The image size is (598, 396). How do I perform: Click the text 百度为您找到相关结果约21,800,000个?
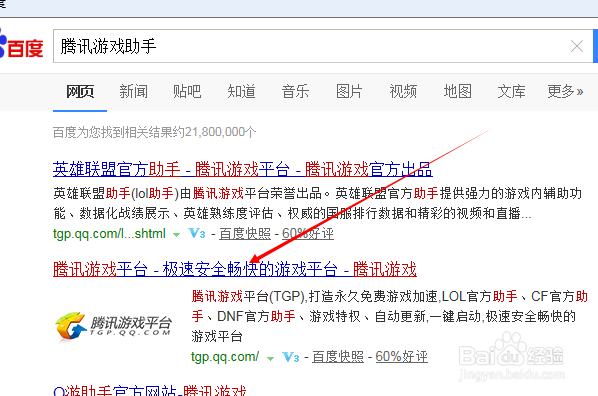(x=154, y=132)
